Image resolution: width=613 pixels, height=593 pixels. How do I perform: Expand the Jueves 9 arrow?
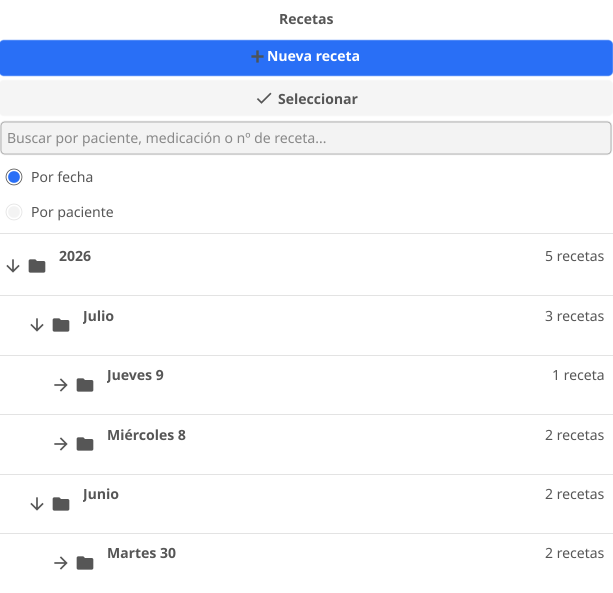(x=61, y=385)
